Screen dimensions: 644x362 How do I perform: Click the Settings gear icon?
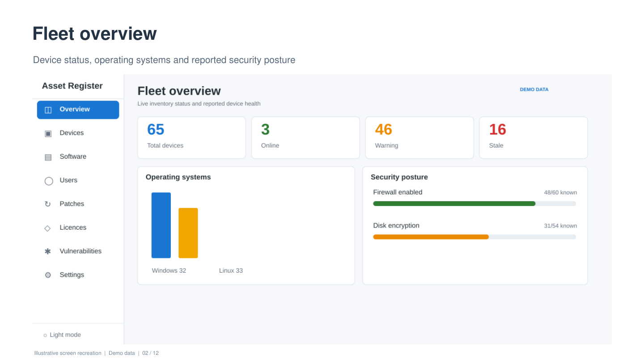tap(48, 275)
